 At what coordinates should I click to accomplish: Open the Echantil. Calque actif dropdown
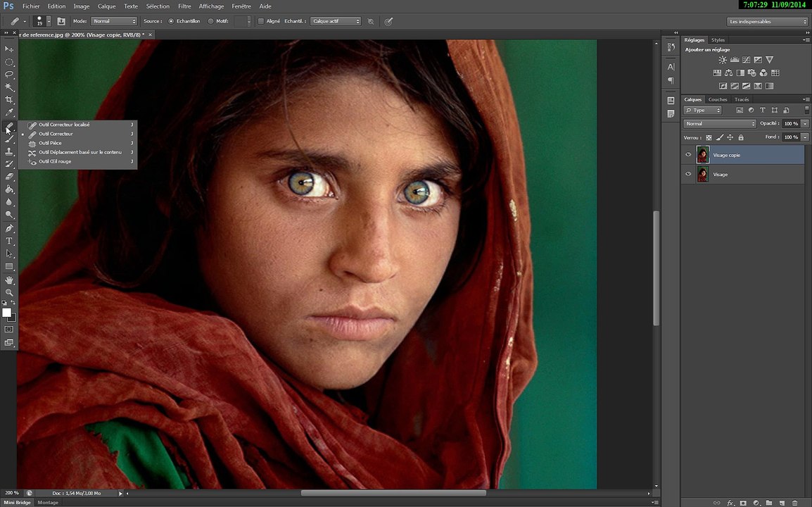pyautogui.click(x=336, y=21)
